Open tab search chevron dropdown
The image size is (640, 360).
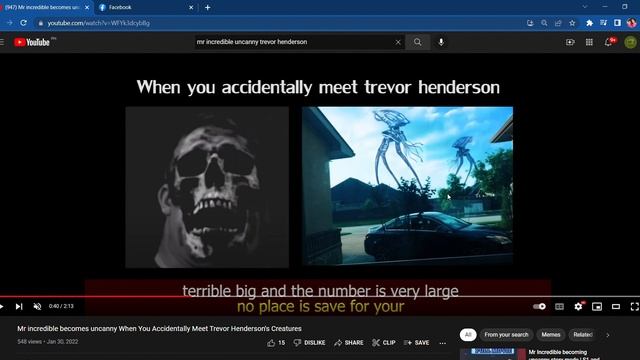click(x=584, y=7)
